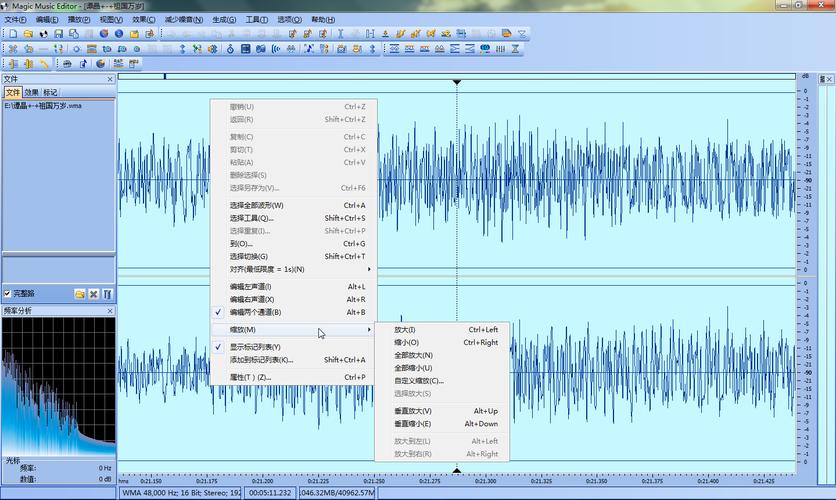
Task: Open the 缩放(M) submenu entry
Action: (294, 330)
